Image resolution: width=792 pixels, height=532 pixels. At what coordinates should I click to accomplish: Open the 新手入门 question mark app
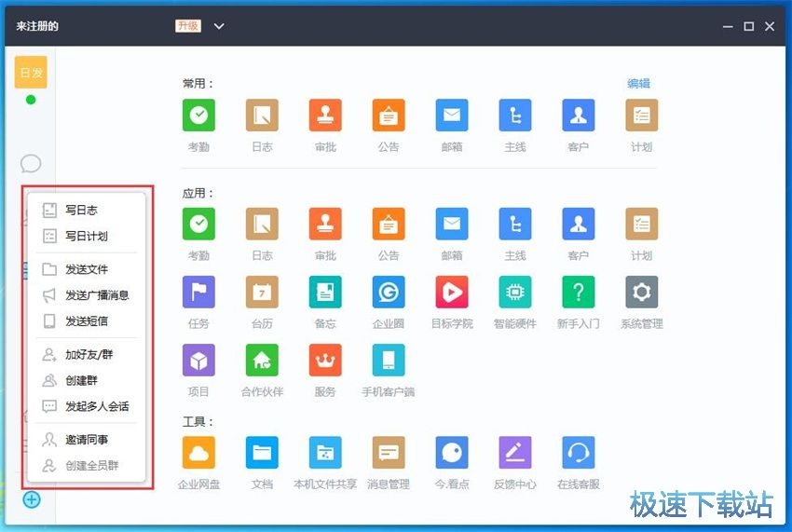pos(579,292)
